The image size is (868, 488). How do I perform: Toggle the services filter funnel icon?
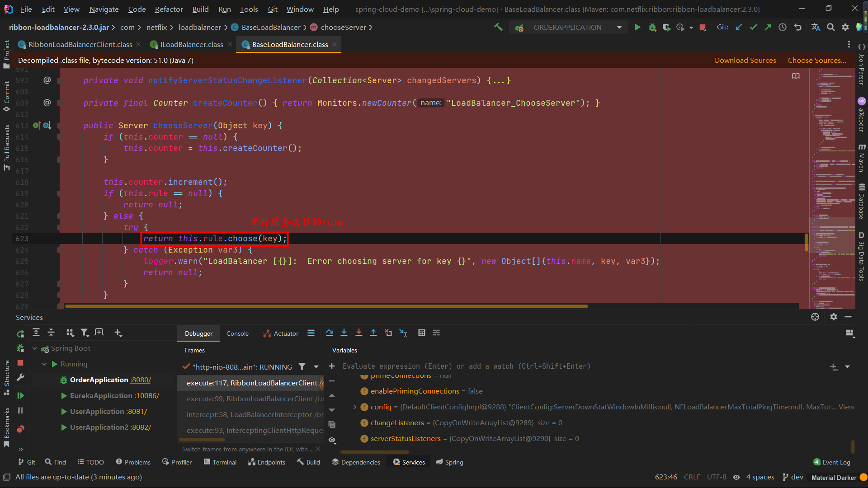pyautogui.click(x=84, y=333)
